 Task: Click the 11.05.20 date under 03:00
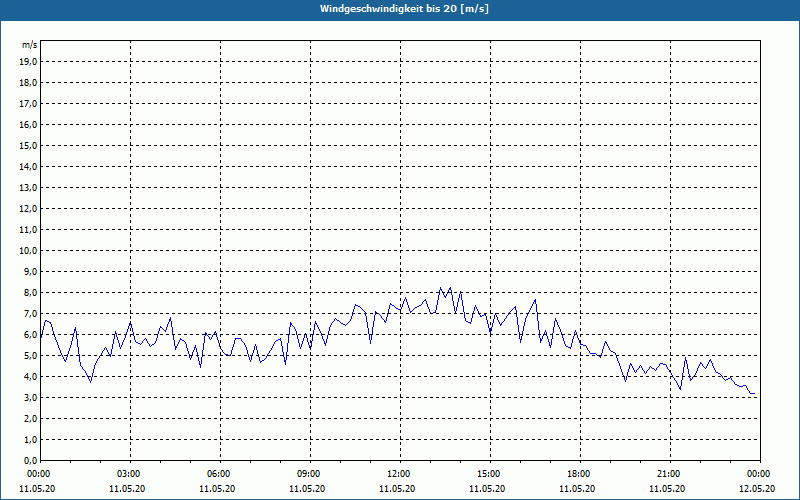coord(127,489)
